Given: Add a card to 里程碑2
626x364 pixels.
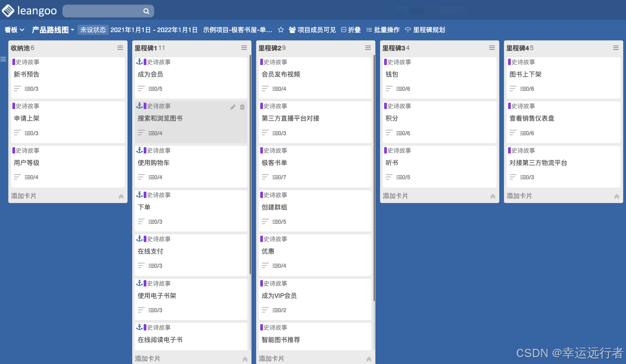Looking at the screenshot, I should pyautogui.click(x=272, y=358).
